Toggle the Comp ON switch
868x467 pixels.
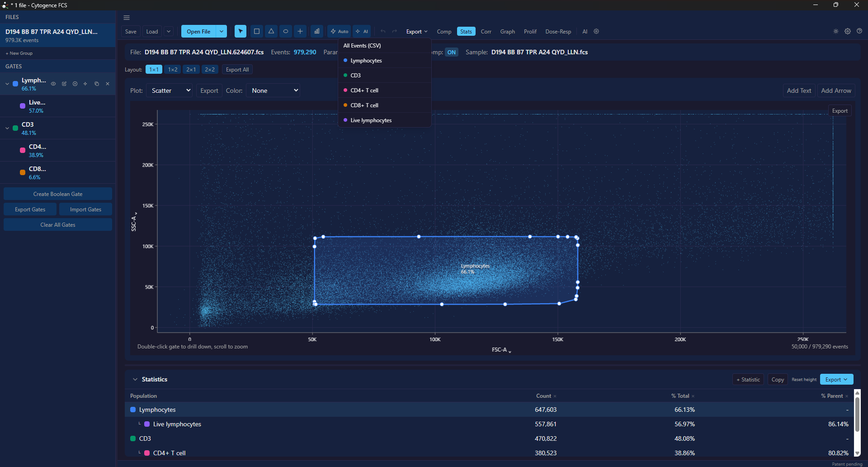click(451, 52)
